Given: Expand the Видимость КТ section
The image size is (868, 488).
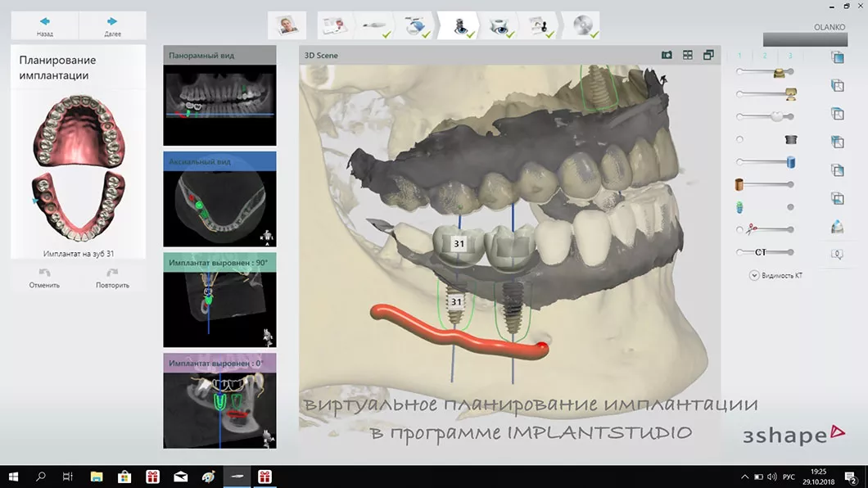Looking at the screenshot, I should [754, 275].
